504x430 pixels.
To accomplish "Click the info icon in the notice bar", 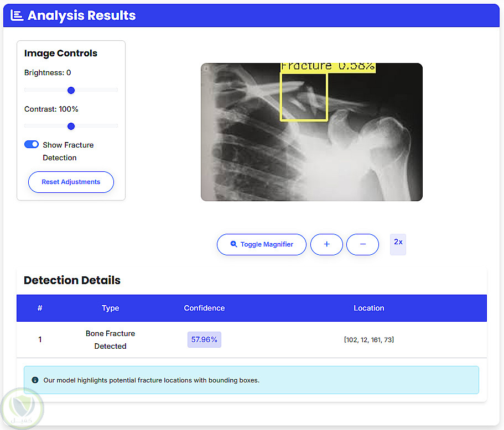I will 35,380.
